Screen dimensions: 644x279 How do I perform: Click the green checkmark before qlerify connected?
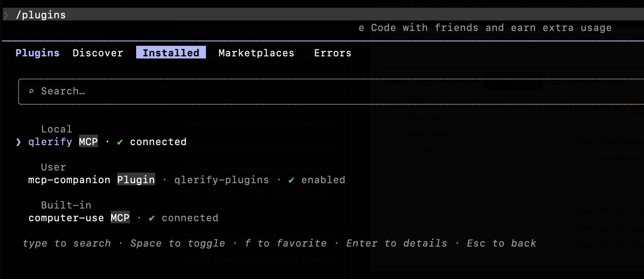(120, 142)
